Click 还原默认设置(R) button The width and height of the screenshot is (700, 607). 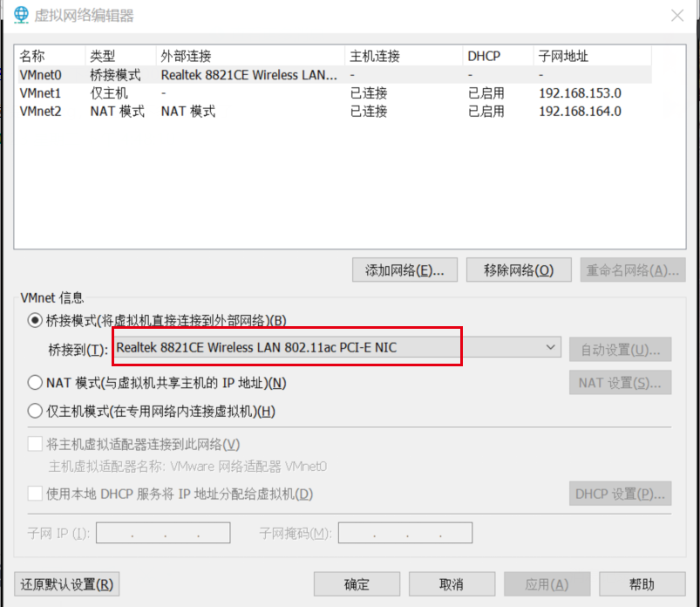click(x=66, y=584)
